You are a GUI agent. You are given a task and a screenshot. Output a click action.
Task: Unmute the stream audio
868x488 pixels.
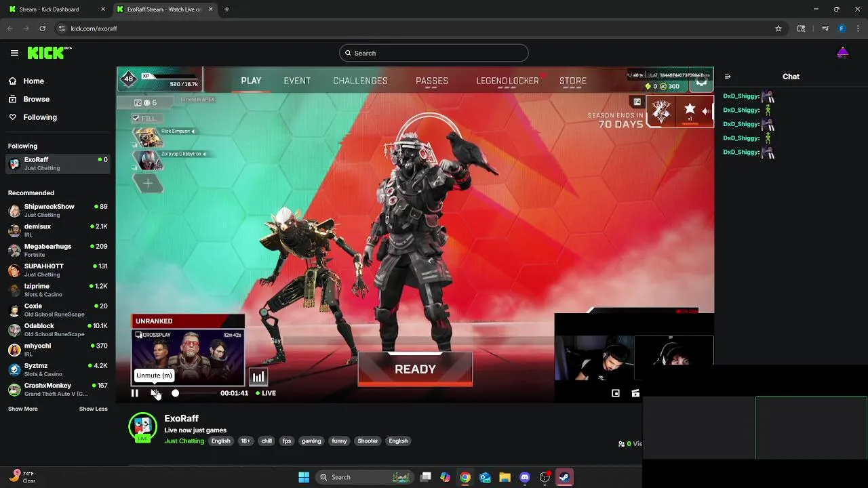tap(155, 393)
